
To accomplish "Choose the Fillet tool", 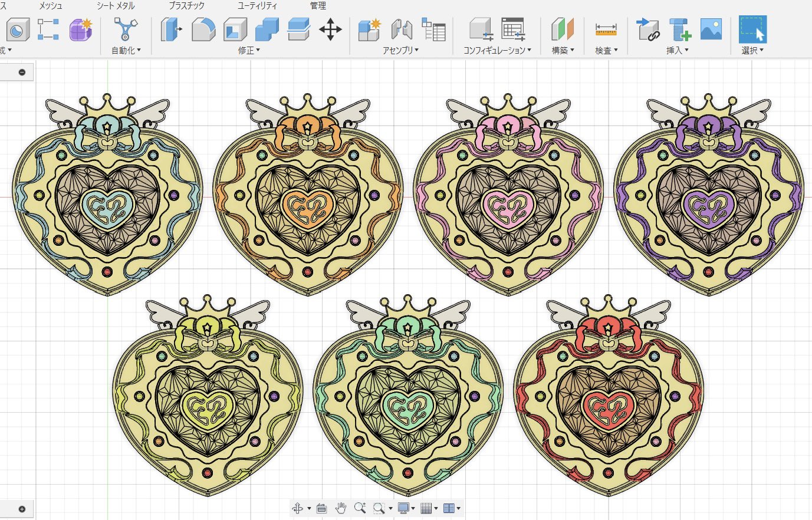I will [x=203, y=29].
